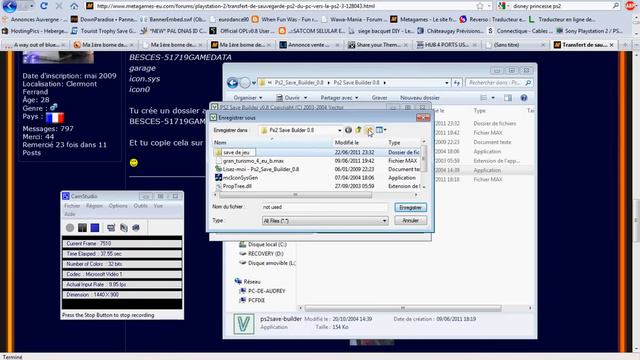Screen dimensions: 640x360
Task: Open the Explorer address bar history dropdown
Action: (x=447, y=83)
